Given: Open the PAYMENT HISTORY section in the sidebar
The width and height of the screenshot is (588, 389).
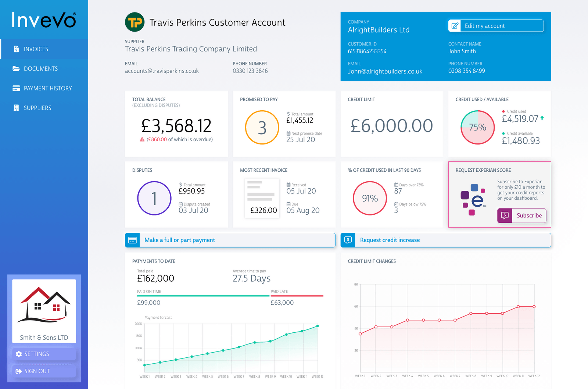Looking at the screenshot, I should 47,88.
